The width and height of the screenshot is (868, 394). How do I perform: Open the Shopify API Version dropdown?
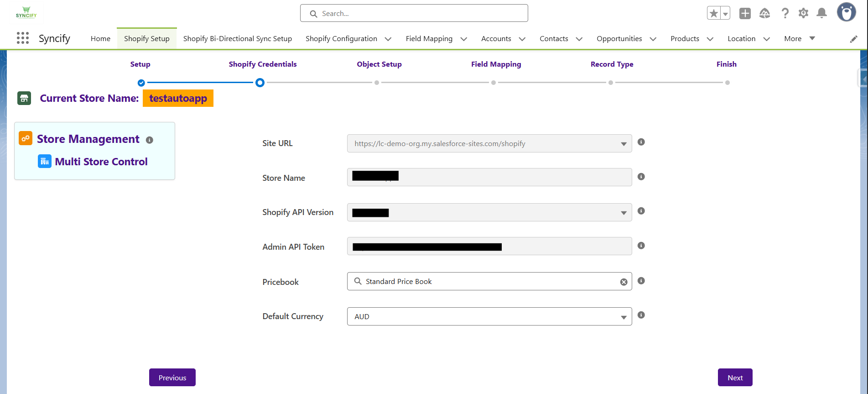coord(489,212)
